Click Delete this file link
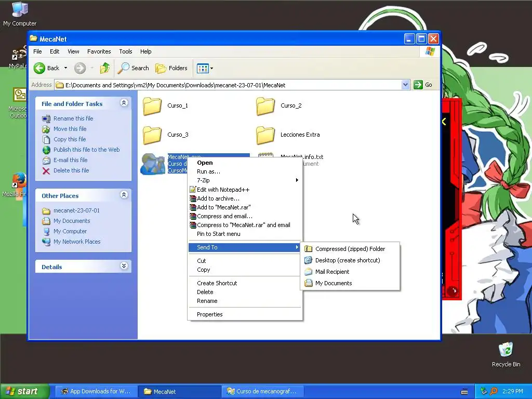 (x=71, y=170)
